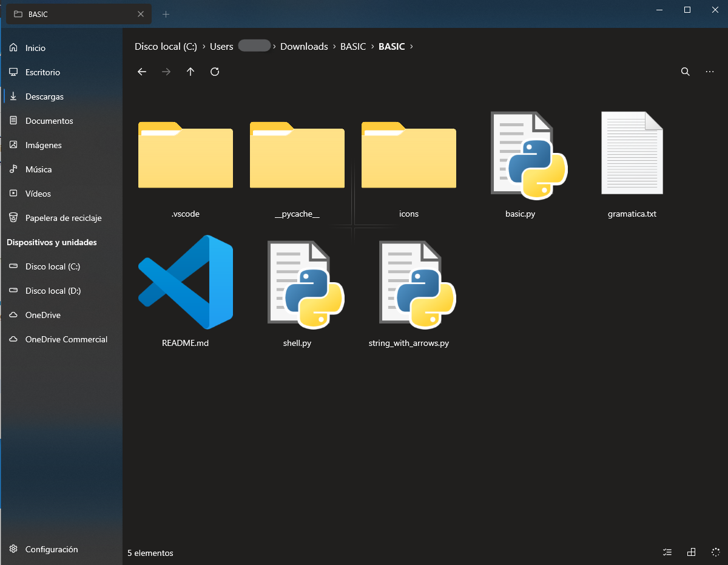Open OneDrive in the sidebar
Viewport: 728px width, 565px height.
61,315
